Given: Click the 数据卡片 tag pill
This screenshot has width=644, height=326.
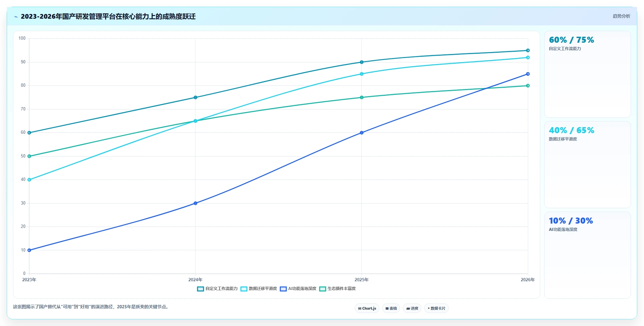Looking at the screenshot, I should point(436,308).
